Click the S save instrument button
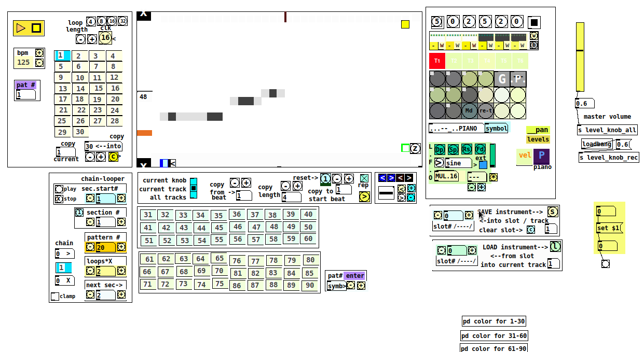 [x=553, y=212]
